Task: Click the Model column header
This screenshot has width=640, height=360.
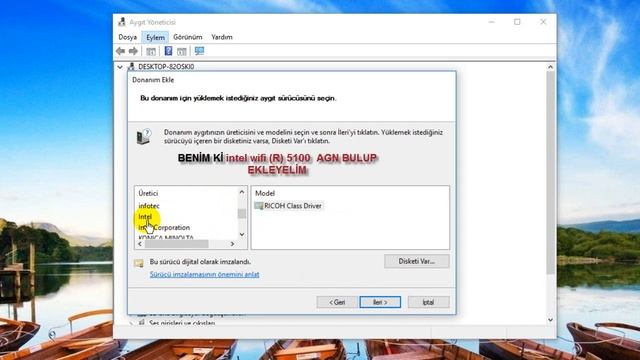Action: 265,193
